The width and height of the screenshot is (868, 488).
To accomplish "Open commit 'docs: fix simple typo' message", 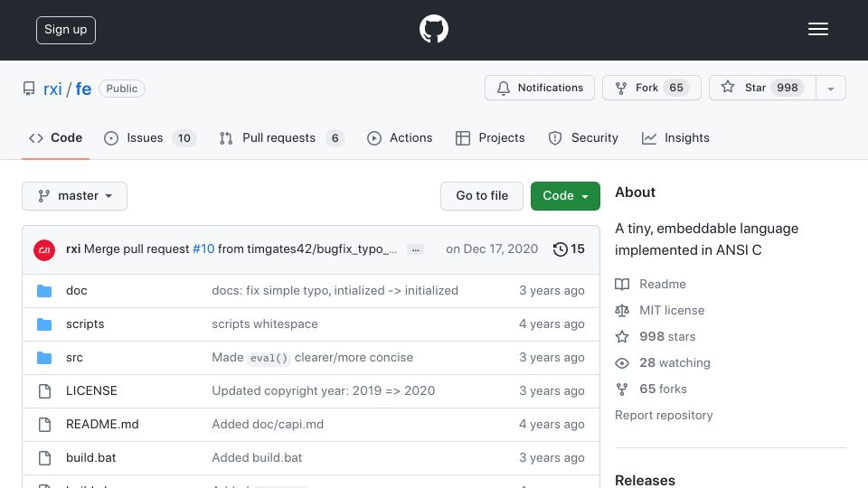I will (x=335, y=290).
